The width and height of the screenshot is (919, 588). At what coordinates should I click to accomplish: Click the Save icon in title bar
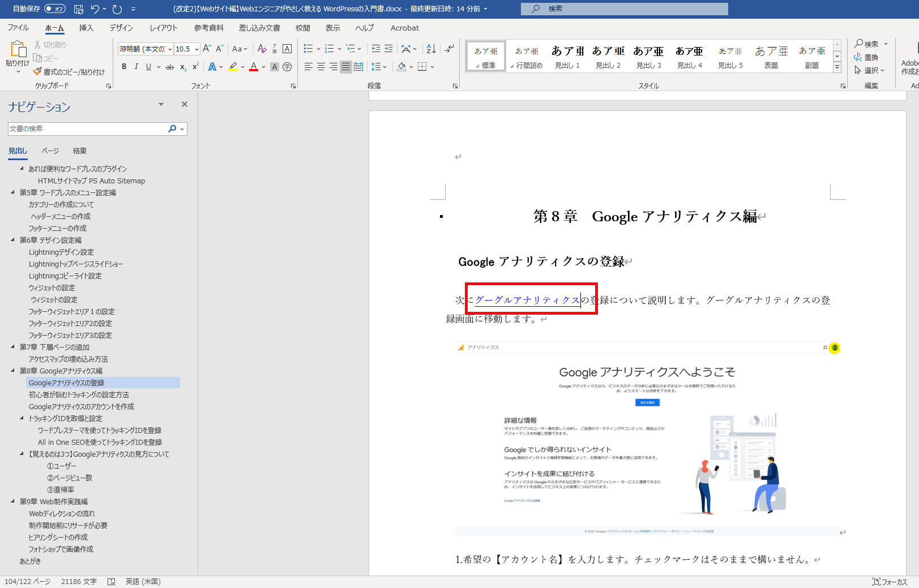click(79, 9)
